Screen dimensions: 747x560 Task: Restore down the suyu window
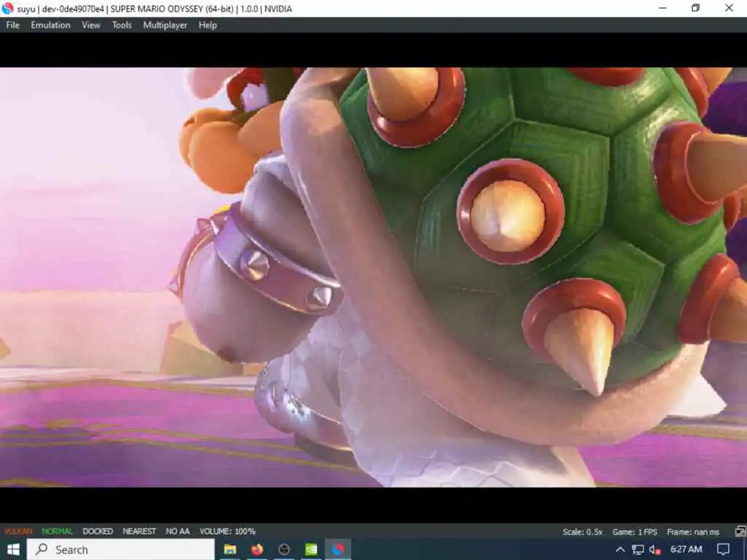695,8
